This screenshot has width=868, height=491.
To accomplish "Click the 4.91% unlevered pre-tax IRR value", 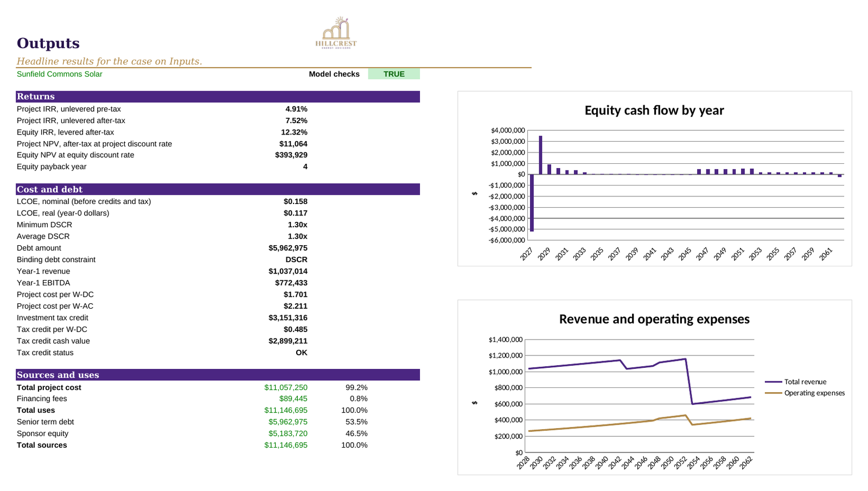I will point(296,109).
